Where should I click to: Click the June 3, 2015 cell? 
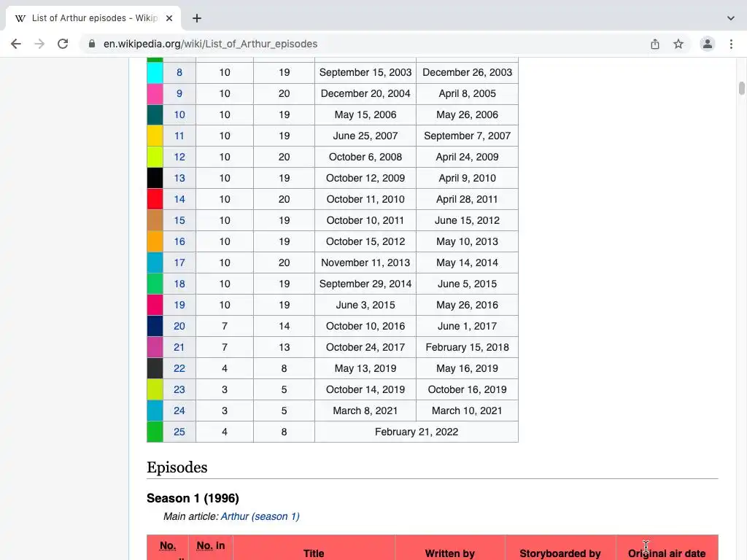coord(365,305)
